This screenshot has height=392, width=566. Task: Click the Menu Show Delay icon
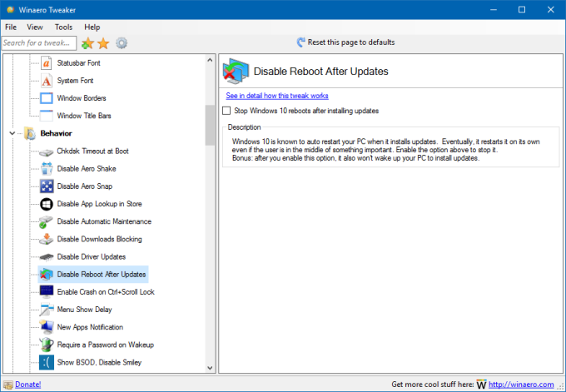pos(47,310)
